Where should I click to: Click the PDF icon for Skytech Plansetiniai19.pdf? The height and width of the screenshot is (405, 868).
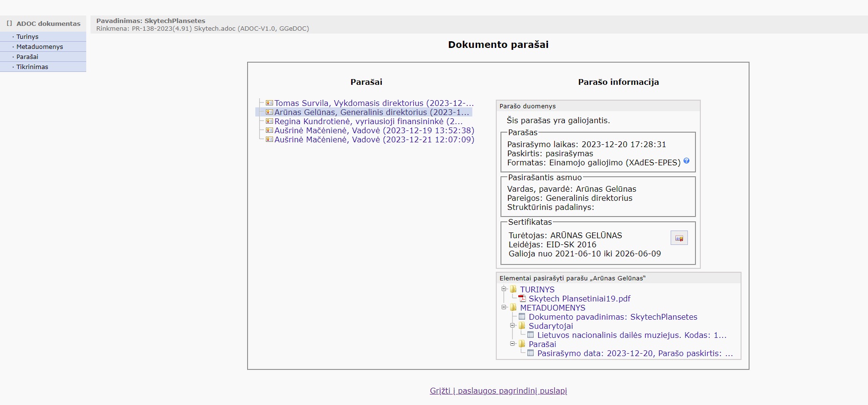click(522, 299)
